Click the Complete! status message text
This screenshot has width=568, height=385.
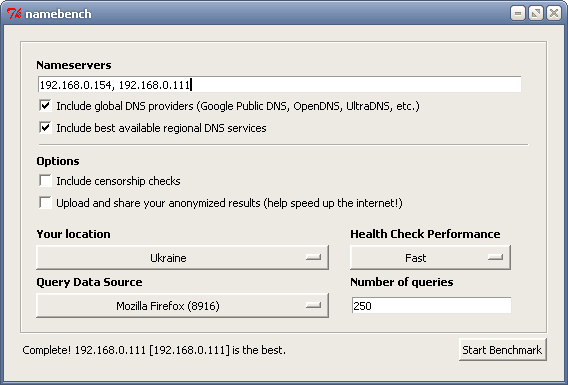click(x=154, y=350)
